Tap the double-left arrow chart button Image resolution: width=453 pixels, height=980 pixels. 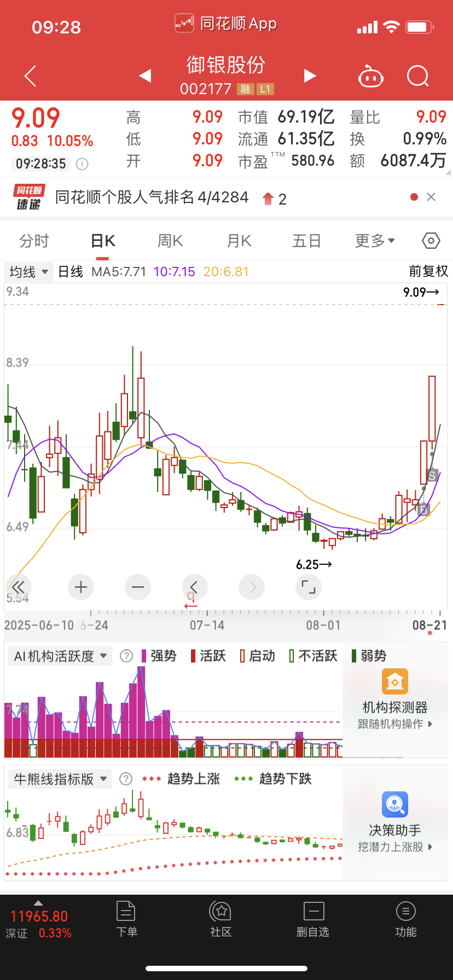(18, 587)
